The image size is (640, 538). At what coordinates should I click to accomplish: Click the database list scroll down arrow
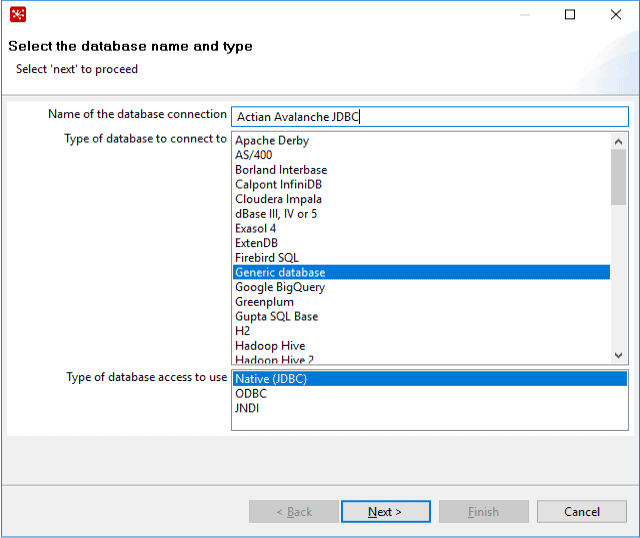click(618, 356)
